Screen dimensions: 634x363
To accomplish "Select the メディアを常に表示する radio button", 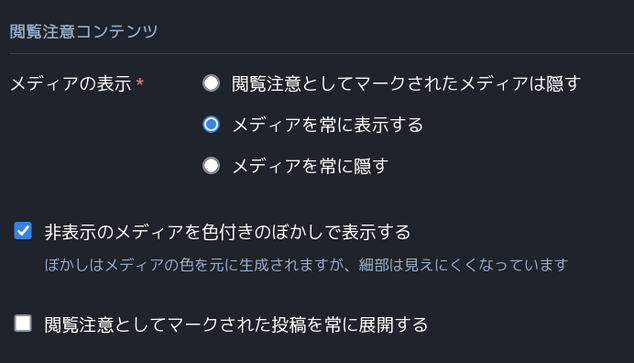I will point(211,125).
